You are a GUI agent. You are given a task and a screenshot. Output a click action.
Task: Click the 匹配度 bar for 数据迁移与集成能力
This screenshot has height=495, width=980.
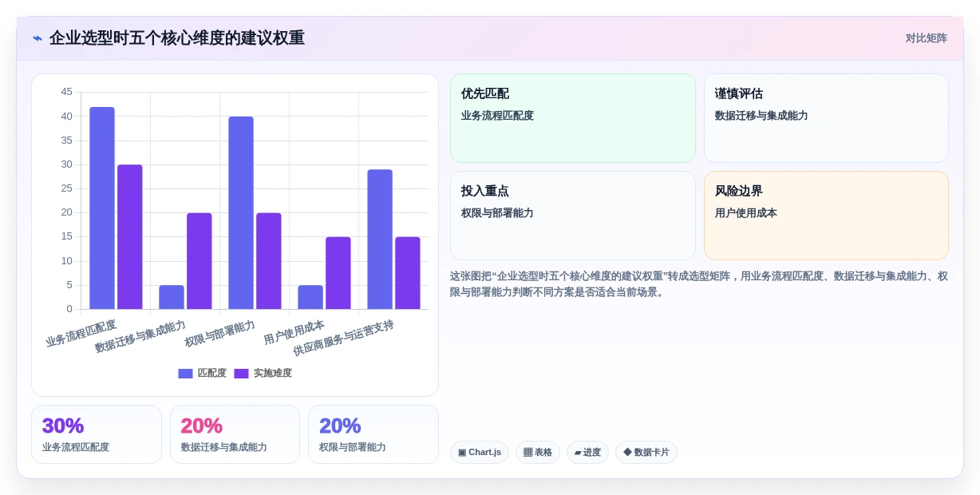pos(172,297)
